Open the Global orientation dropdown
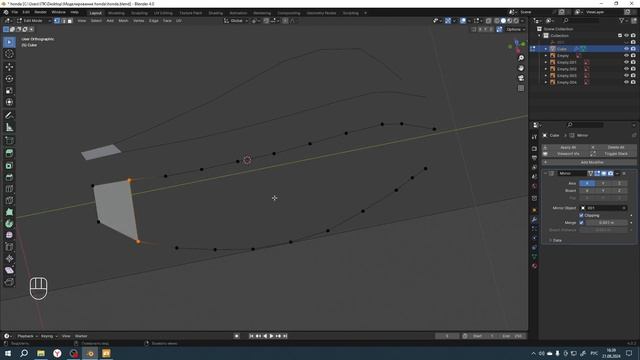The height and width of the screenshot is (360, 640). 236,20
